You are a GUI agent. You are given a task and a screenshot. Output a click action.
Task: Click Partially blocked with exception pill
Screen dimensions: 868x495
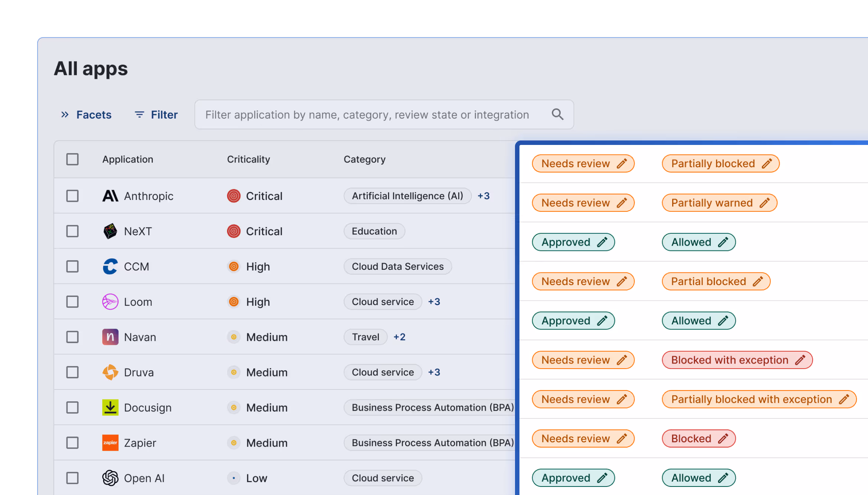759,399
